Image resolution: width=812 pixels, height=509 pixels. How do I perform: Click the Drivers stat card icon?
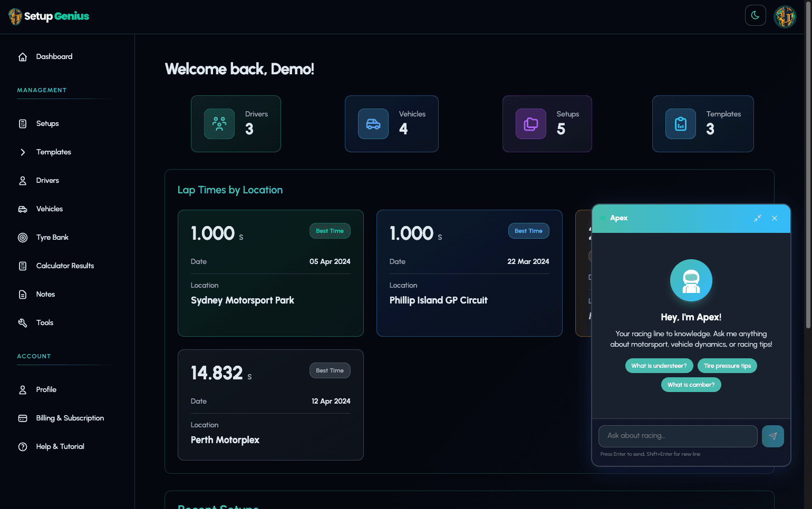click(x=219, y=124)
